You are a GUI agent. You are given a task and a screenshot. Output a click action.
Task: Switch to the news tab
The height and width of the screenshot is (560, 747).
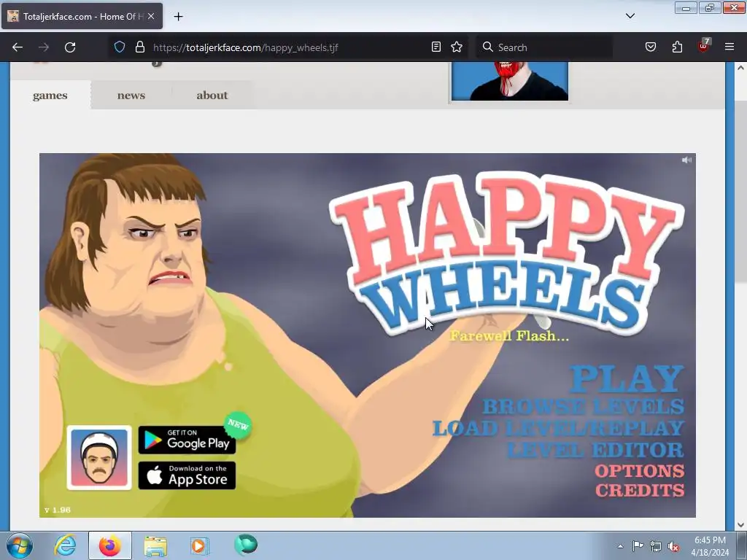click(131, 96)
